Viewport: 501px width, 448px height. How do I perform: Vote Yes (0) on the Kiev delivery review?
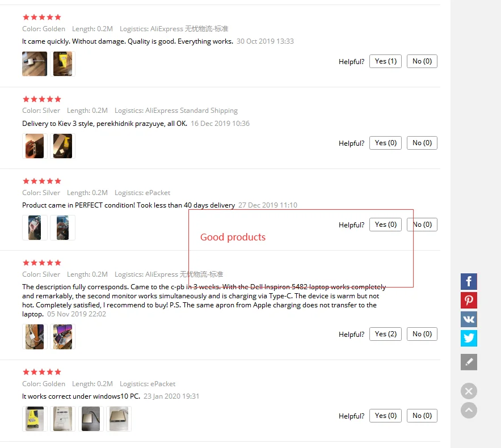pos(385,143)
